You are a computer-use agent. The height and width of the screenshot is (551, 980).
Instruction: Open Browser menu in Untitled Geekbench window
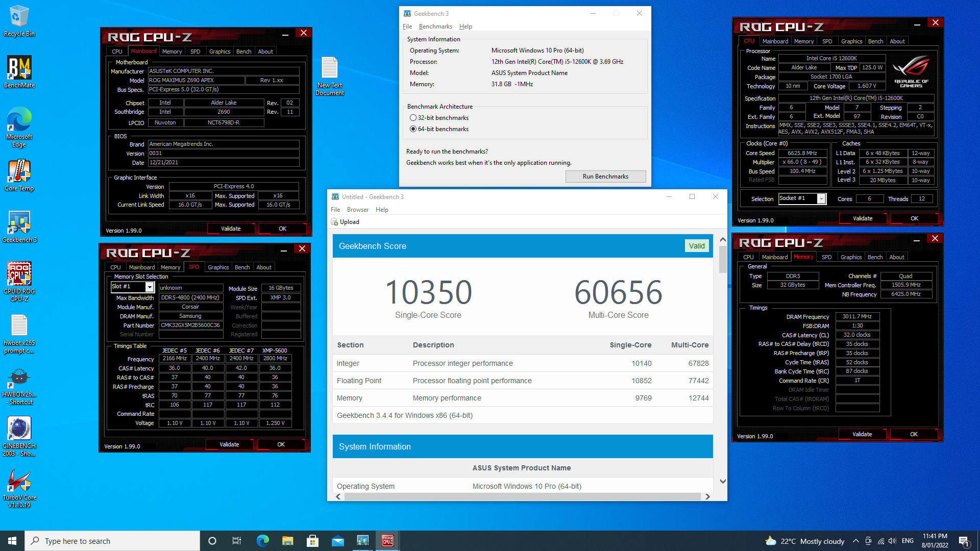click(358, 210)
